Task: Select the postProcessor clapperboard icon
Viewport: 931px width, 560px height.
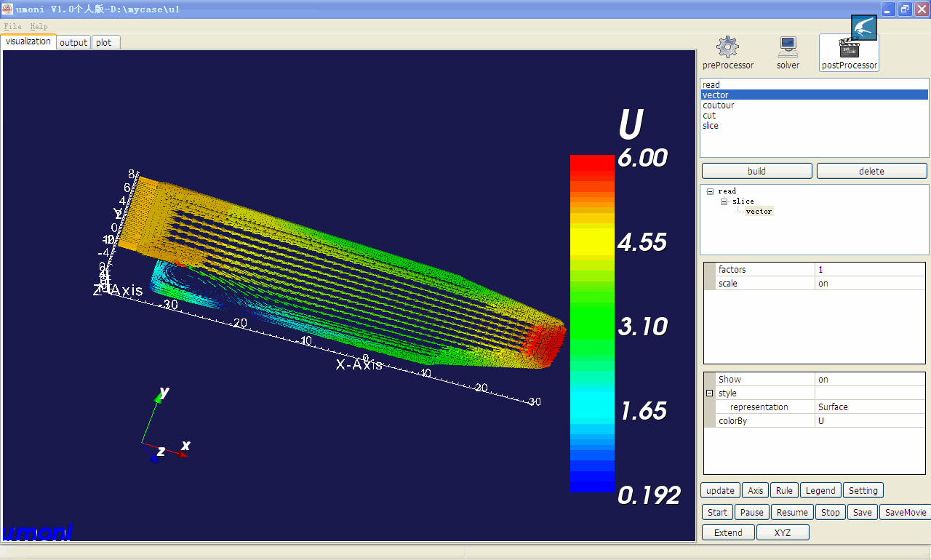Action: [x=849, y=49]
